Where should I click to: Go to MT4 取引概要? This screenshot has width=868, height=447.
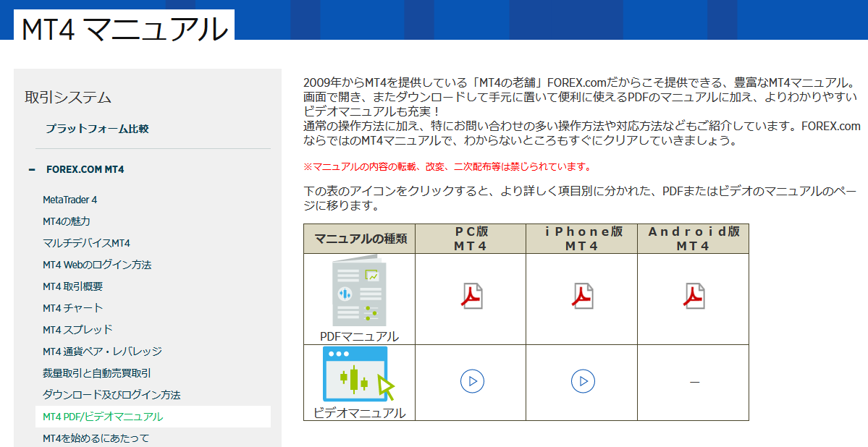coord(72,286)
